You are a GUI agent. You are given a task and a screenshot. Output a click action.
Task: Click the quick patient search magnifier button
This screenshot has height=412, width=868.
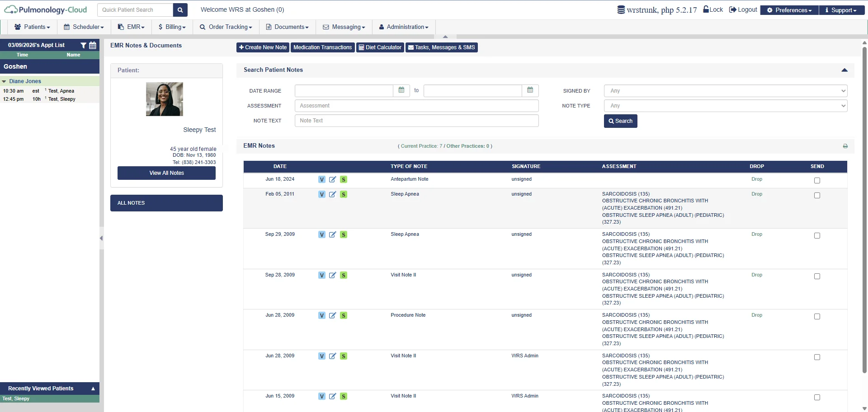[x=180, y=10]
